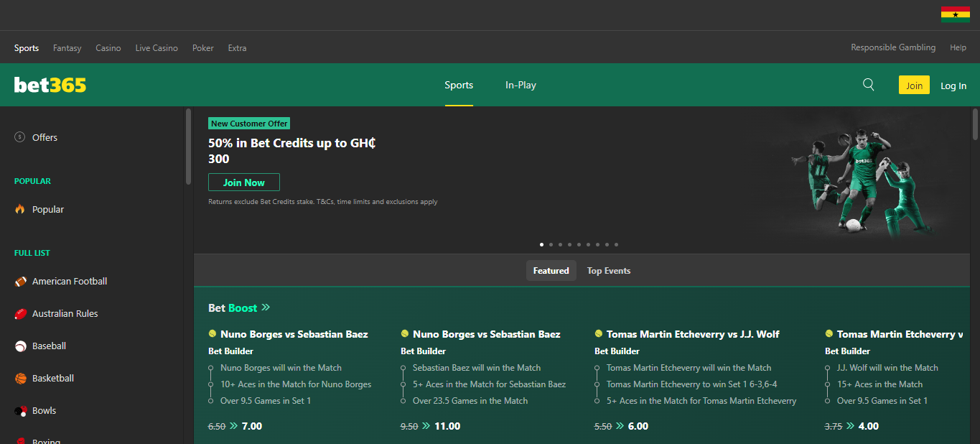Click the Ghana flag icon
Screen dimensions: 980x444
(955, 14)
